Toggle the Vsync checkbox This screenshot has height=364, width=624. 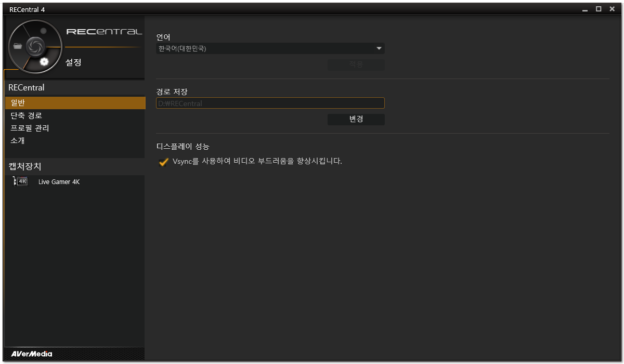[x=163, y=162]
